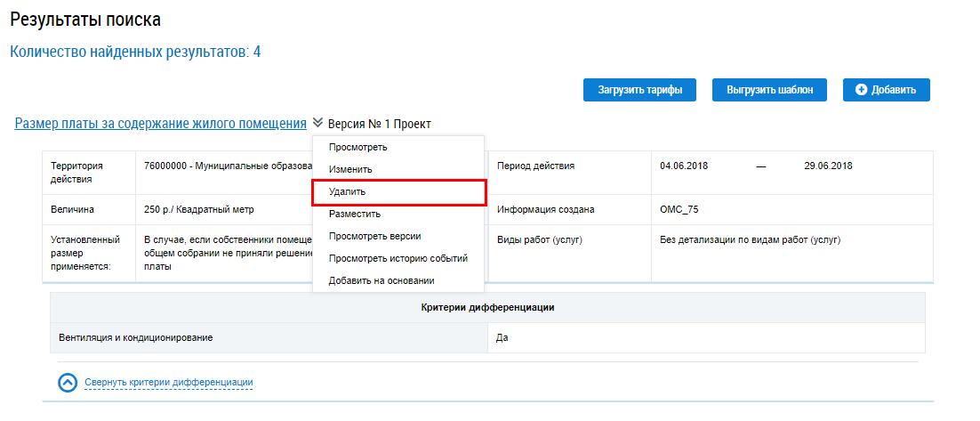Choose Просмотреть историю событий
Screen dimensions: 980x421
pyautogui.click(x=398, y=258)
